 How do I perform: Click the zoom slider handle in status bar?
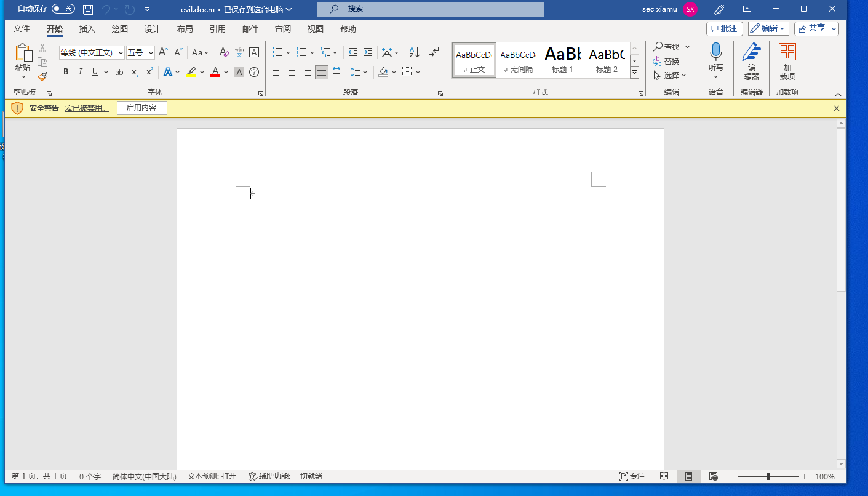[x=768, y=476]
